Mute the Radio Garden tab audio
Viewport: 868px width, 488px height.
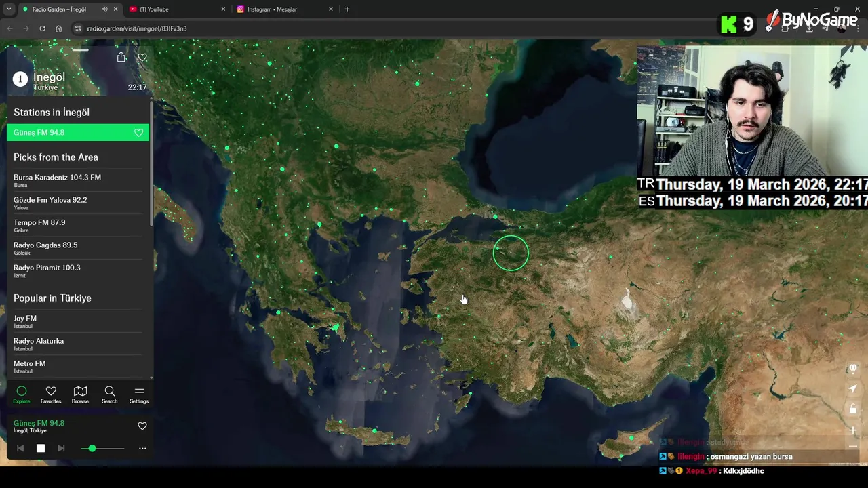(x=104, y=9)
